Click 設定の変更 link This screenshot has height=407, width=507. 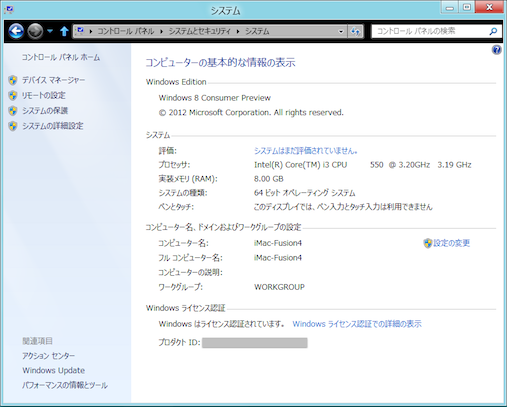[x=452, y=243]
